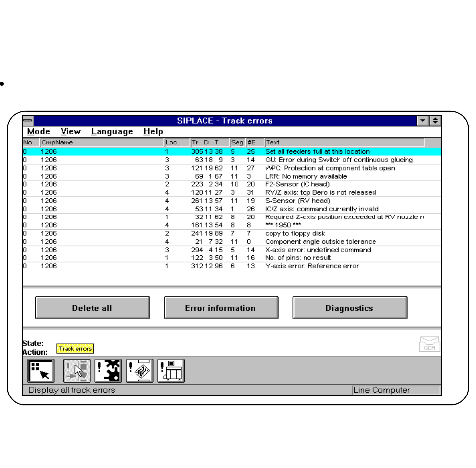Select row 'LRR: No memory available'
The image size is (476, 468).
231,176
